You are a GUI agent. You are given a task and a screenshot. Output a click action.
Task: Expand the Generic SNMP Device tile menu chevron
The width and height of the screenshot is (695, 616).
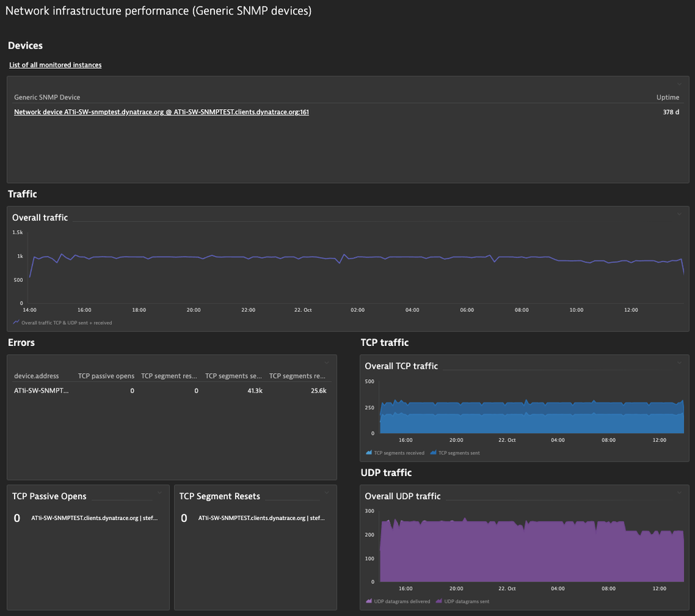pyautogui.click(x=680, y=84)
